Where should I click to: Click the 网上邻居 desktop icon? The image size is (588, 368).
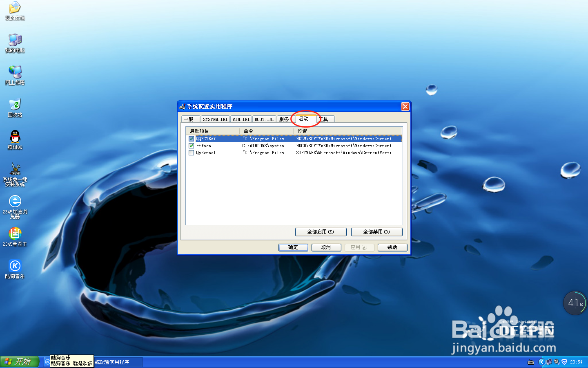click(x=15, y=75)
